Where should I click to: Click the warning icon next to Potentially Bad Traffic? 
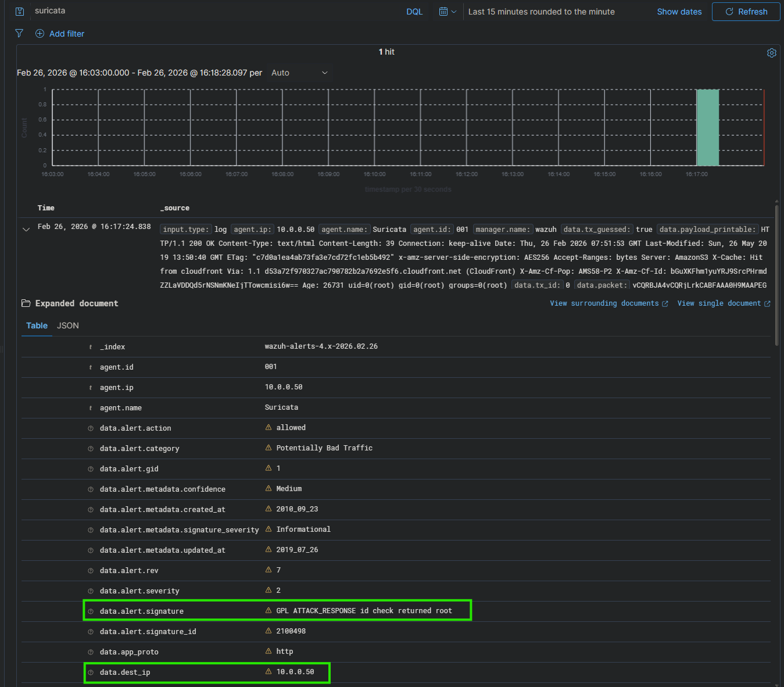point(269,448)
